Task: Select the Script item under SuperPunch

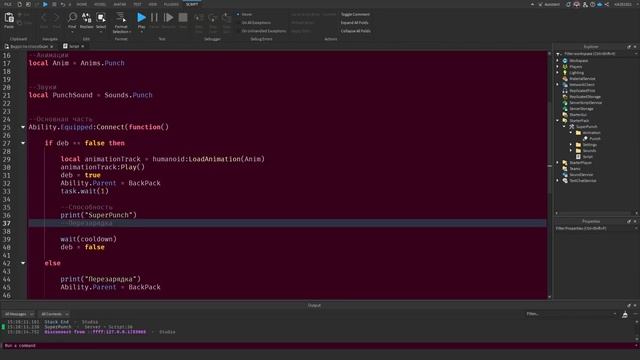Action: [587, 157]
